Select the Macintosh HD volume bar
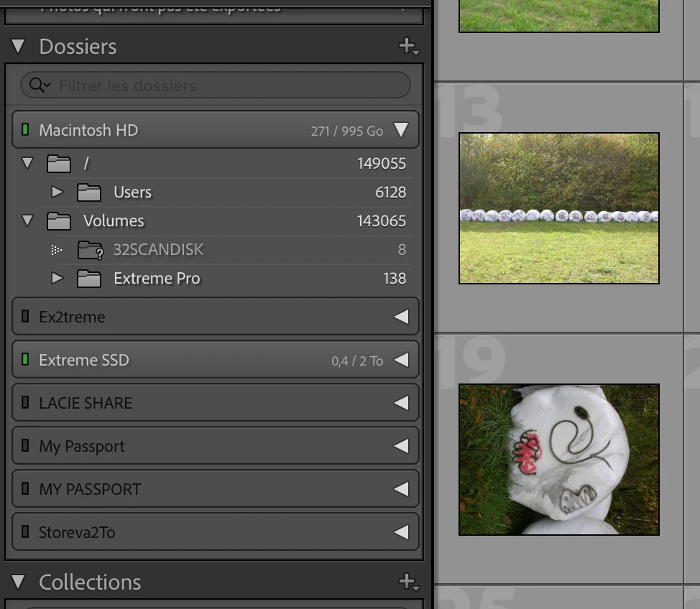Viewport: 700px width, 609px height. coord(215,130)
